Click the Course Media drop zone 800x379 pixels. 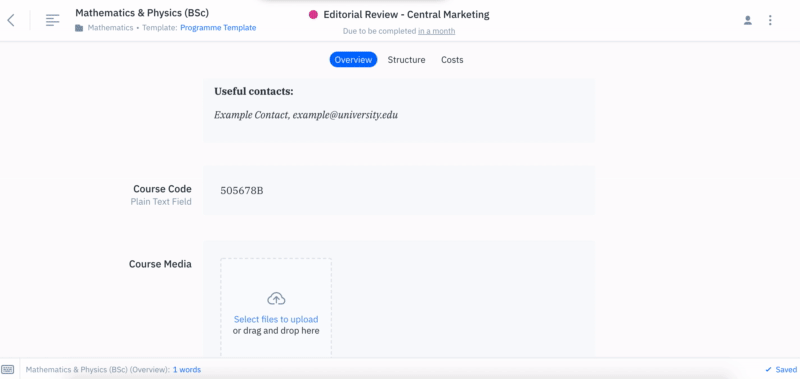point(276,308)
